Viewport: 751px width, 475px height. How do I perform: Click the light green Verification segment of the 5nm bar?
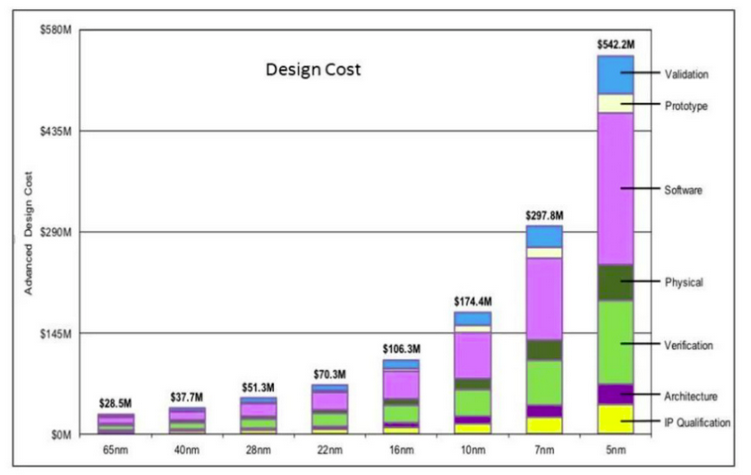(x=615, y=342)
